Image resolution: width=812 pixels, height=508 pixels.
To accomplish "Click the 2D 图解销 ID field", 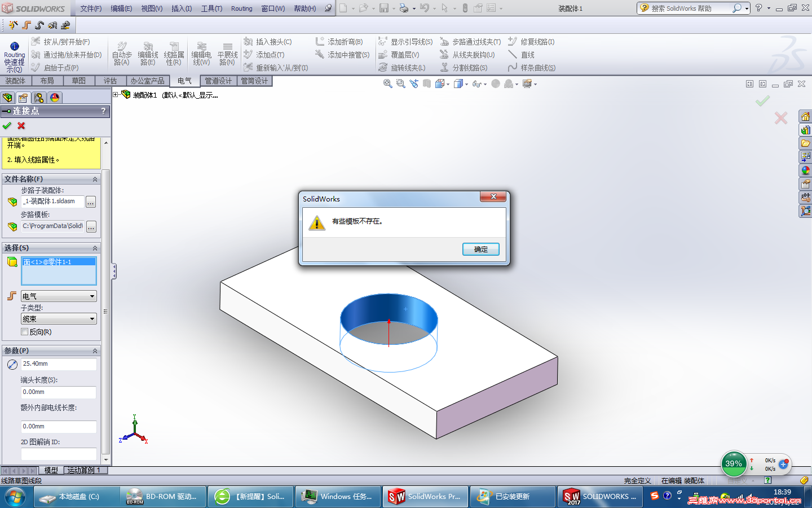I will point(59,454).
